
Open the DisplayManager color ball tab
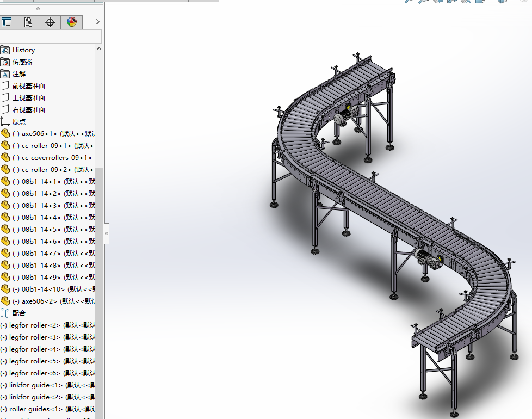point(72,22)
